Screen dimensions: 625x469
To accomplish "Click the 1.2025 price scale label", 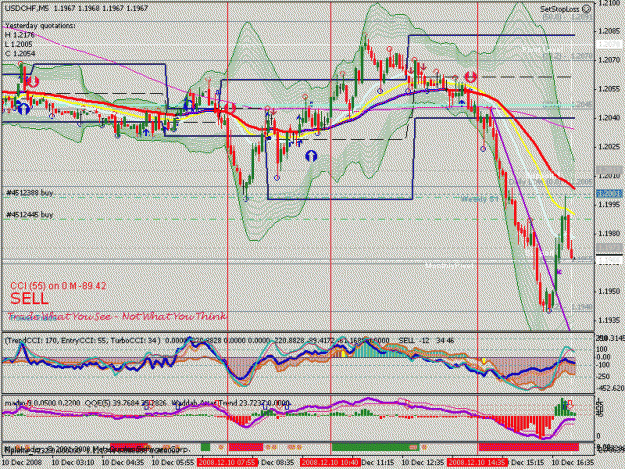I will 610,147.
